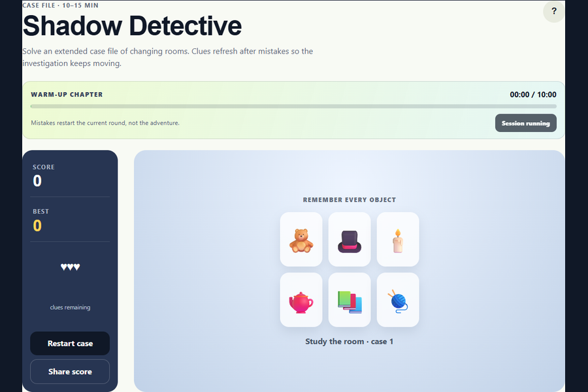Click the REMEMBER EVERY OBJECT heading
The image size is (588, 392).
click(350, 200)
